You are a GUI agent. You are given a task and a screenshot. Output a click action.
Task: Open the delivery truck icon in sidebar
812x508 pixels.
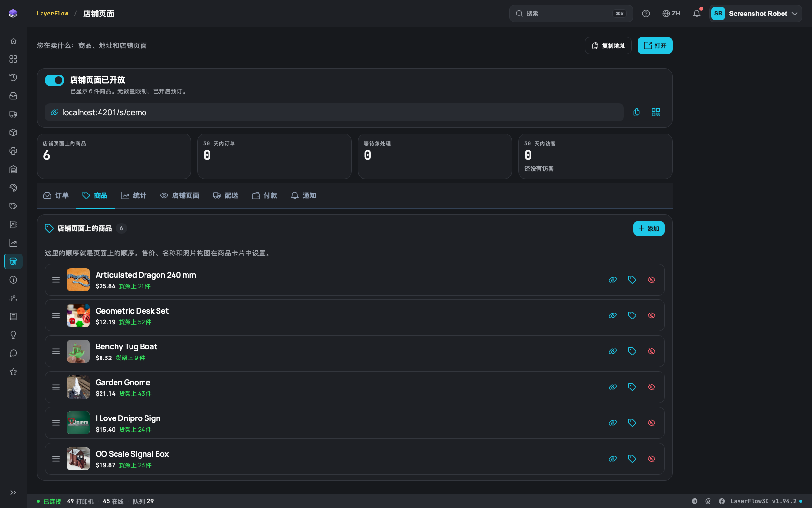click(x=14, y=114)
